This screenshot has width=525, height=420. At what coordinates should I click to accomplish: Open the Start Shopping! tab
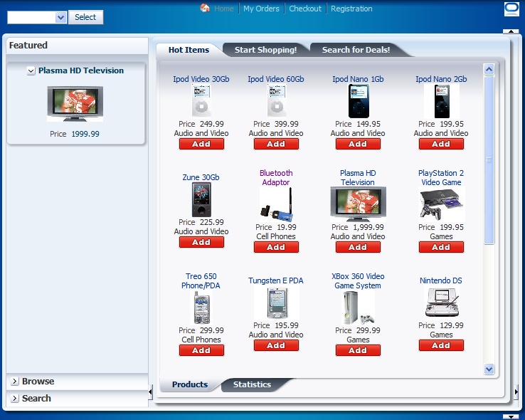click(265, 50)
